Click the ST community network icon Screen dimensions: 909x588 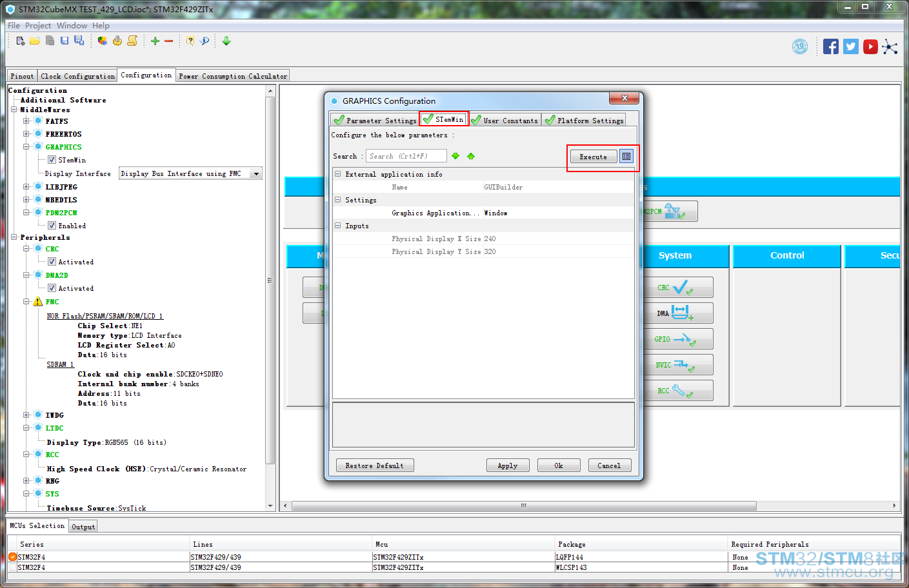(x=890, y=46)
